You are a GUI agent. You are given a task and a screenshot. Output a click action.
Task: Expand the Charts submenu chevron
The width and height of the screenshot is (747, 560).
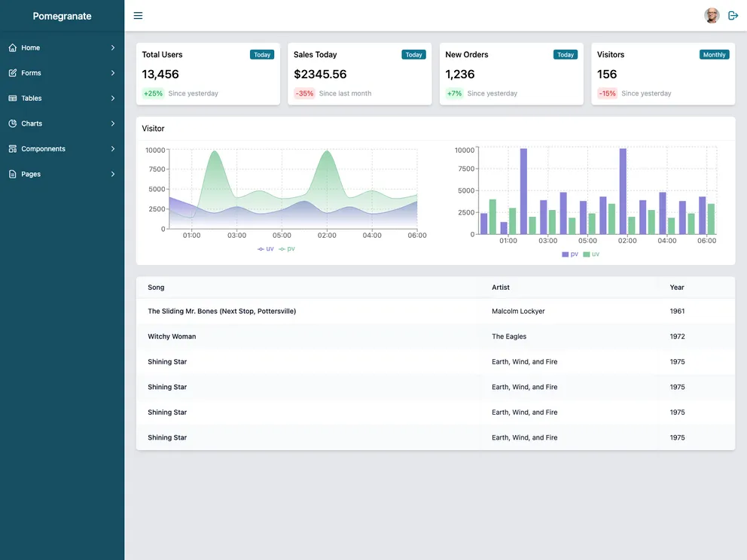click(113, 123)
